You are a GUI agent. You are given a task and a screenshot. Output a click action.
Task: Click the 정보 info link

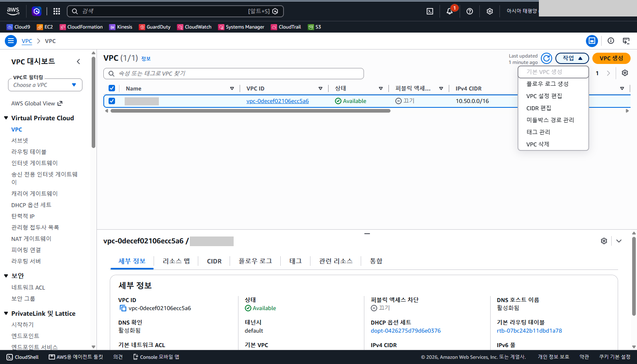tap(146, 59)
